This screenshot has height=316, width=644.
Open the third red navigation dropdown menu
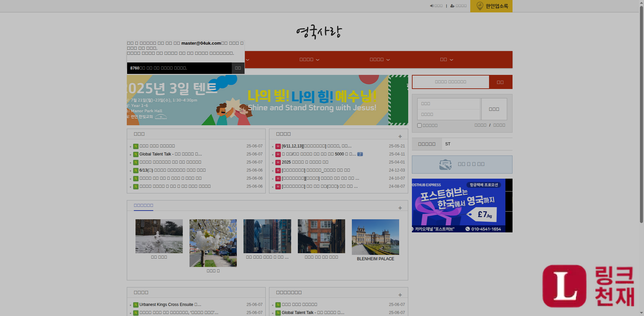click(x=380, y=59)
